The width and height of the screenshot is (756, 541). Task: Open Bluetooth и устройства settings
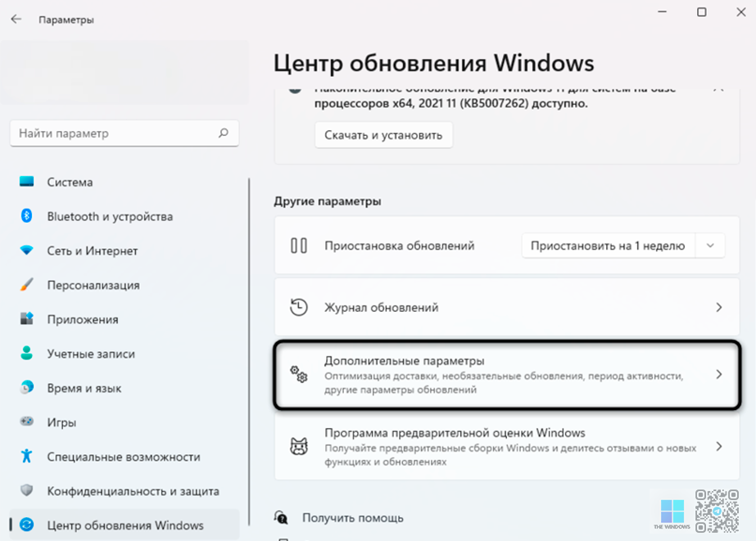124,216
